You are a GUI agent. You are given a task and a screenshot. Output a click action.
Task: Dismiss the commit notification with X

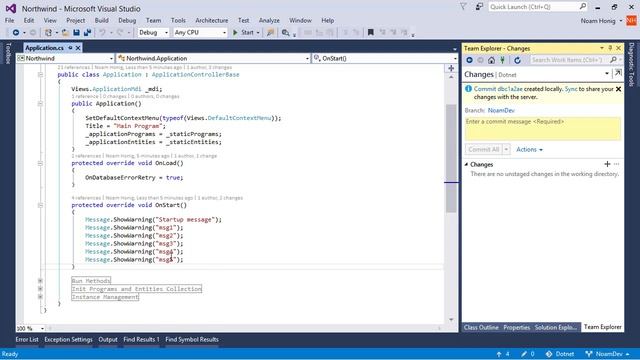pyautogui.click(x=618, y=89)
